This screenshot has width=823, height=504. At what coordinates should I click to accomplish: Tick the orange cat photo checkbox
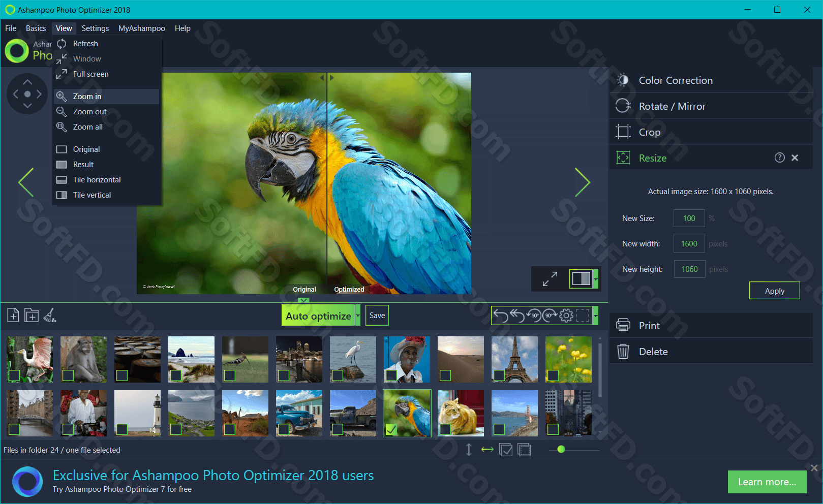click(445, 429)
